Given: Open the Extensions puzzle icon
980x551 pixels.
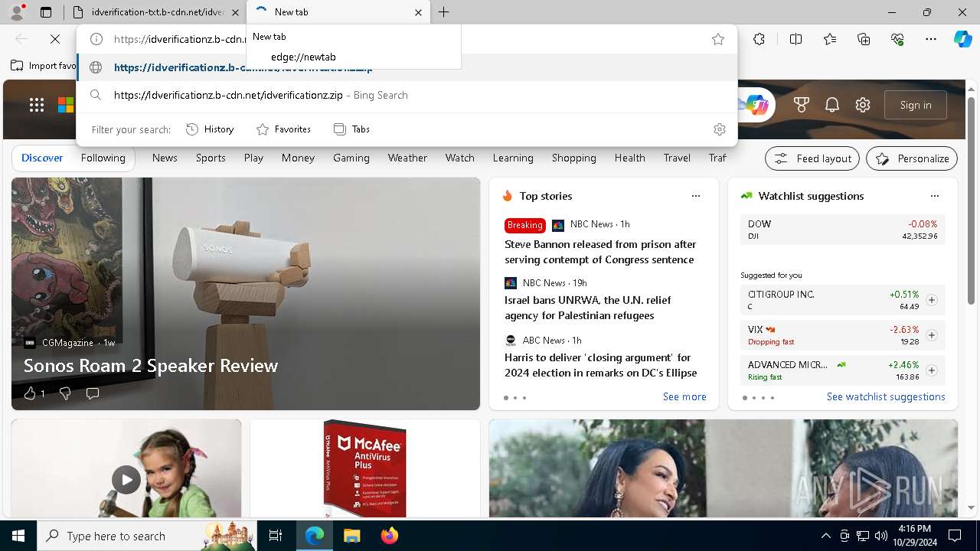Looking at the screenshot, I should pyautogui.click(x=759, y=39).
